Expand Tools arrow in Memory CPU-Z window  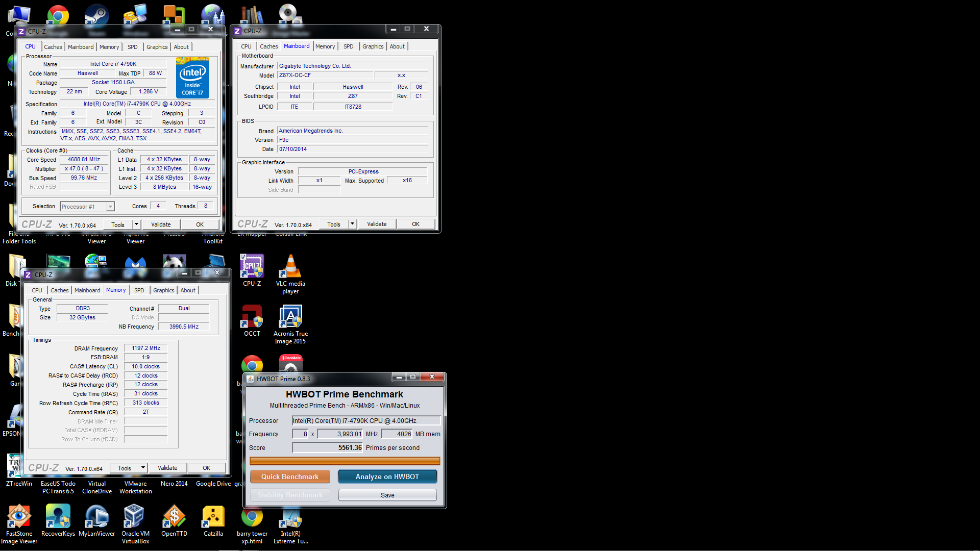click(x=143, y=468)
